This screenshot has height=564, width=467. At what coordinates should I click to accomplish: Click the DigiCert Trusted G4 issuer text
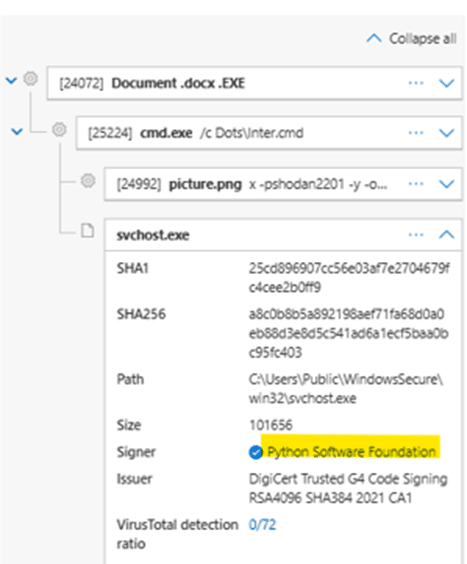point(348,488)
